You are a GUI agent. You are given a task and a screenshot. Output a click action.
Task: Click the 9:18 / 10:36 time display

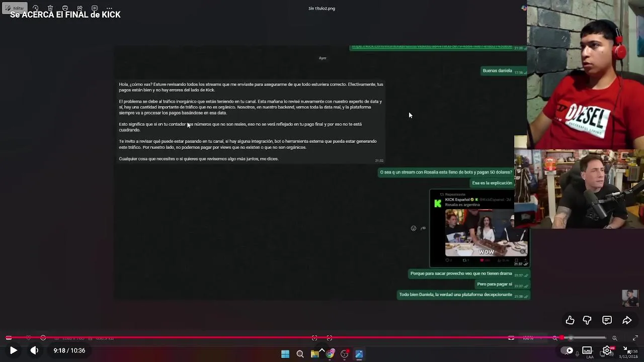69,350
